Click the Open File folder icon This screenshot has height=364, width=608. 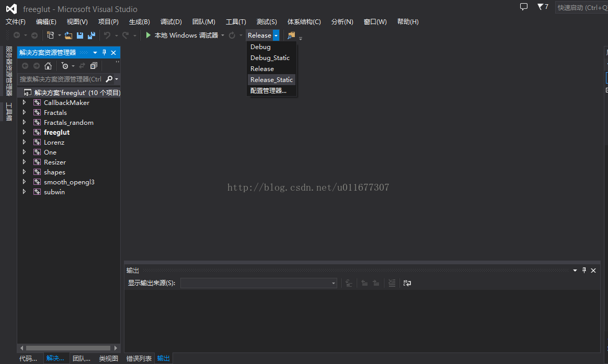click(x=68, y=36)
